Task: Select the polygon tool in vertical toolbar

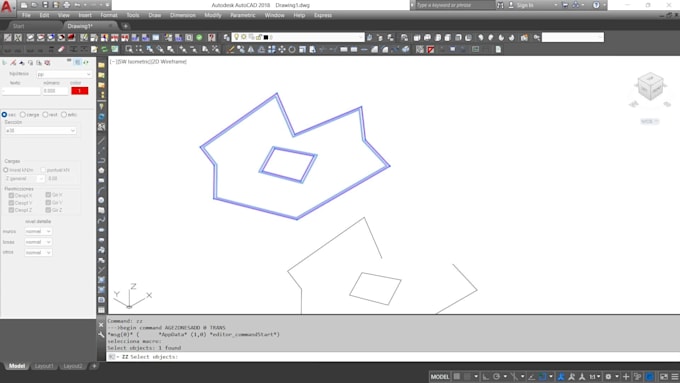Action: 101,170
